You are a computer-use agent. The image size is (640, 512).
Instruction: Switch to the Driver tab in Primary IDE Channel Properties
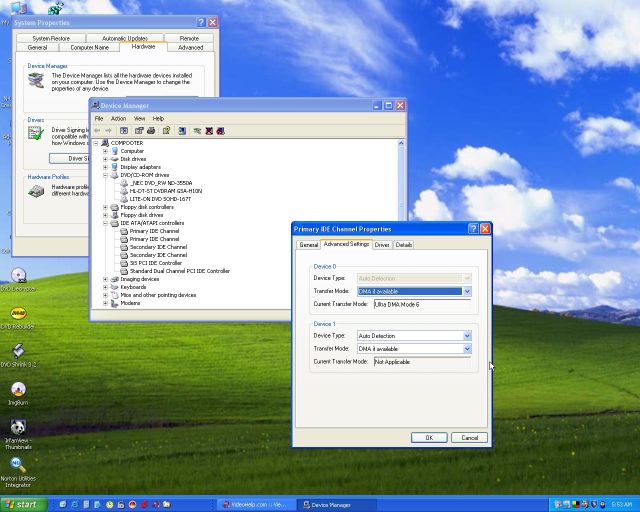382,245
